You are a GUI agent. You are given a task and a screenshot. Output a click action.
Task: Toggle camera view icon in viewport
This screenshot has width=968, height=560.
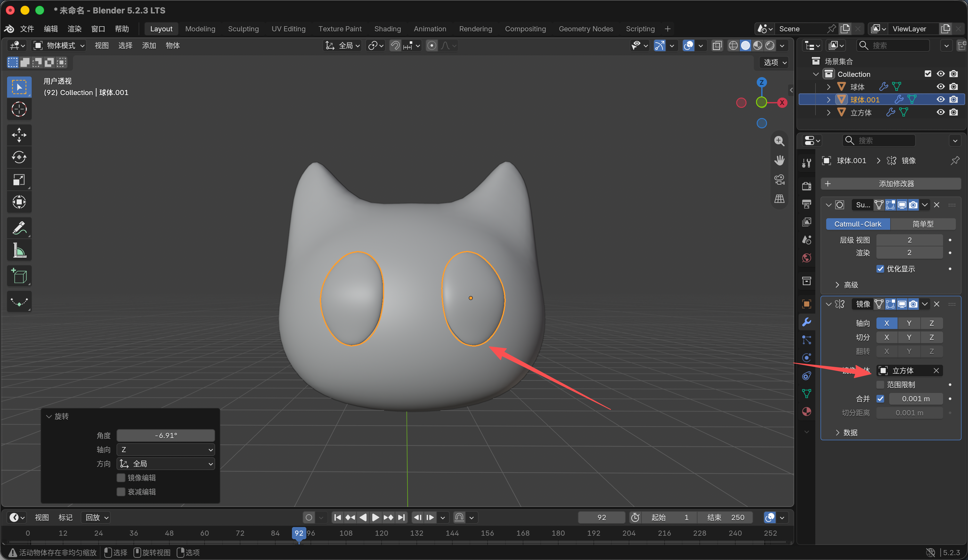tap(779, 180)
